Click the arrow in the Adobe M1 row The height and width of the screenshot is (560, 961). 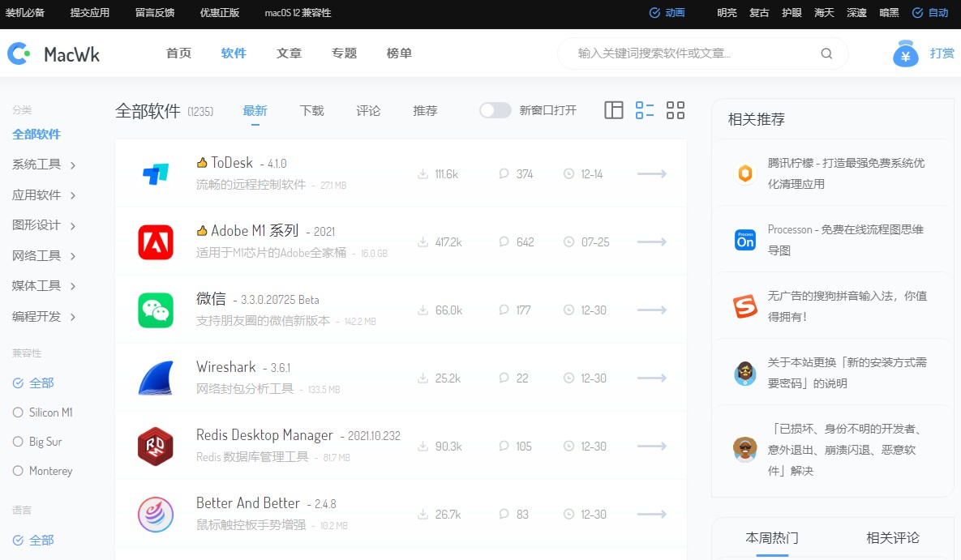[x=651, y=242]
